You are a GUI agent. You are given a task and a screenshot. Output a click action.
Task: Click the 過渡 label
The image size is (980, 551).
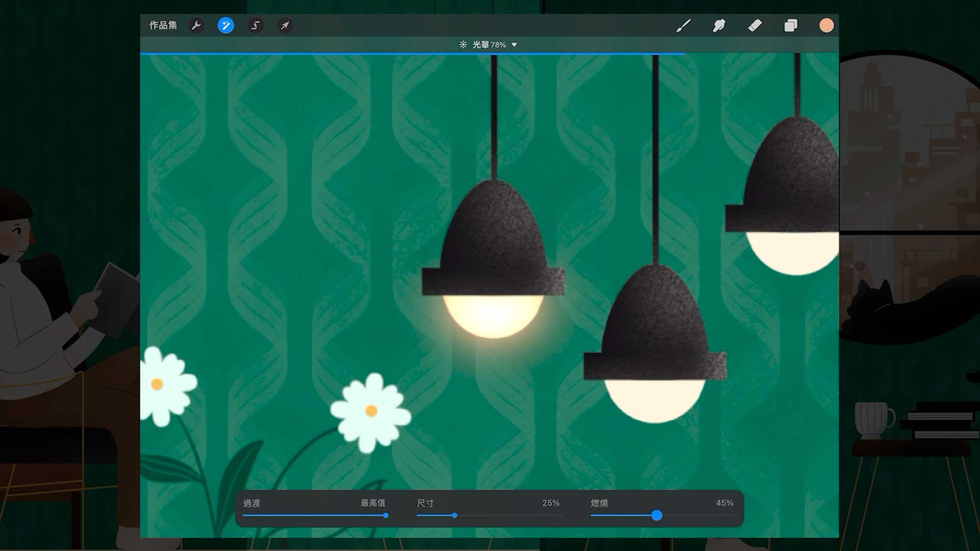click(x=252, y=503)
